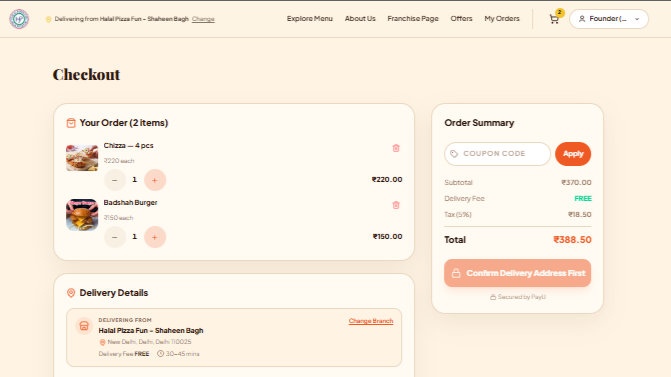Click the Delivery Details pin icon
This screenshot has width=671, height=377.
point(71,293)
